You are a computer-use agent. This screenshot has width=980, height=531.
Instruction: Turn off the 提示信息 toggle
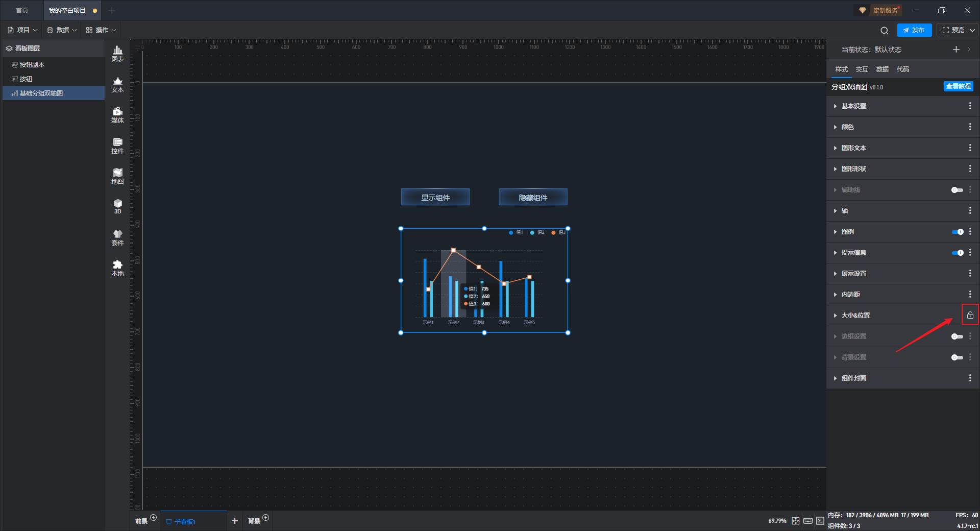pos(958,253)
